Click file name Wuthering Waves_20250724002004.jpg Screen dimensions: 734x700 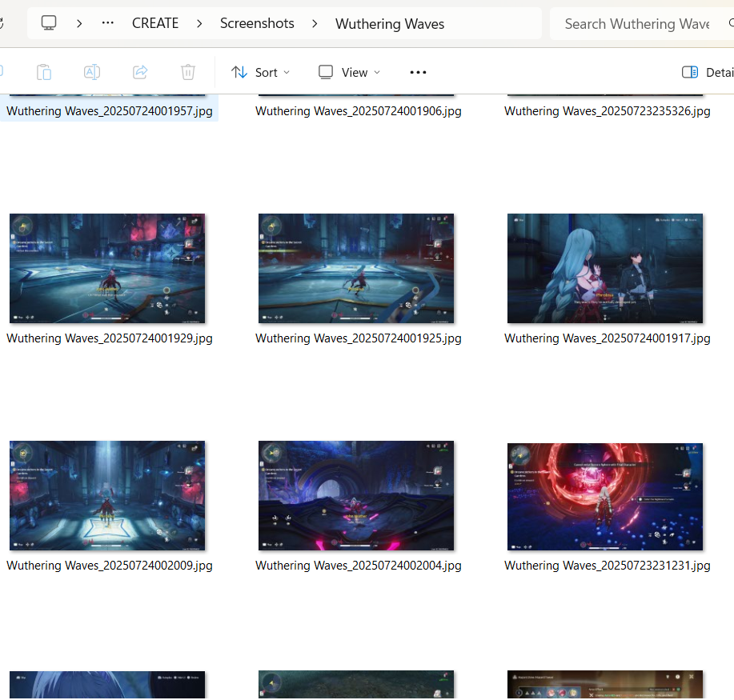coord(358,566)
